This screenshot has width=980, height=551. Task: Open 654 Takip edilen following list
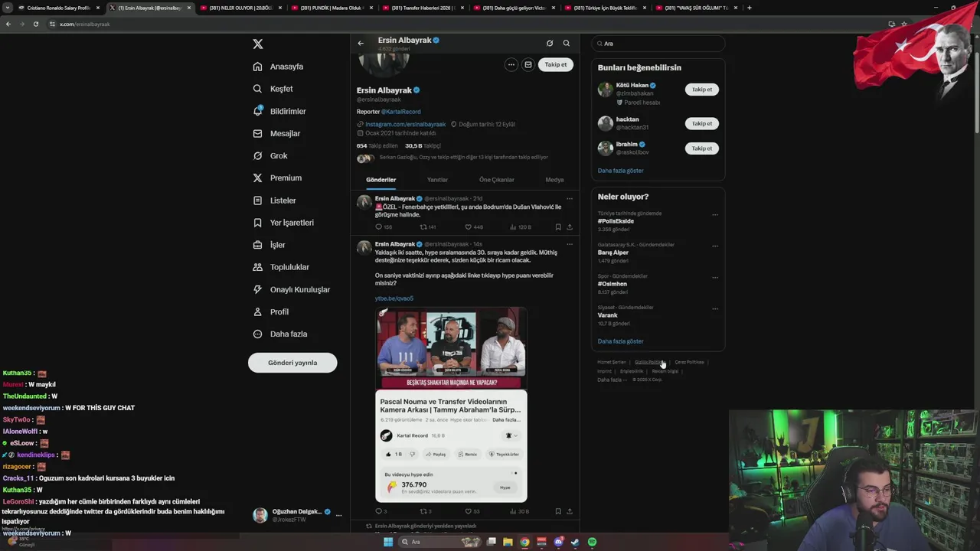pyautogui.click(x=377, y=145)
